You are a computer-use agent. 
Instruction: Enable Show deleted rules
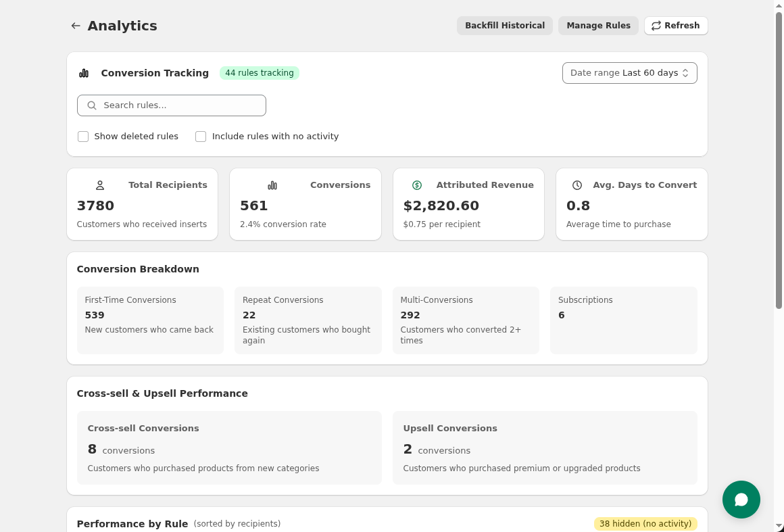(x=83, y=137)
